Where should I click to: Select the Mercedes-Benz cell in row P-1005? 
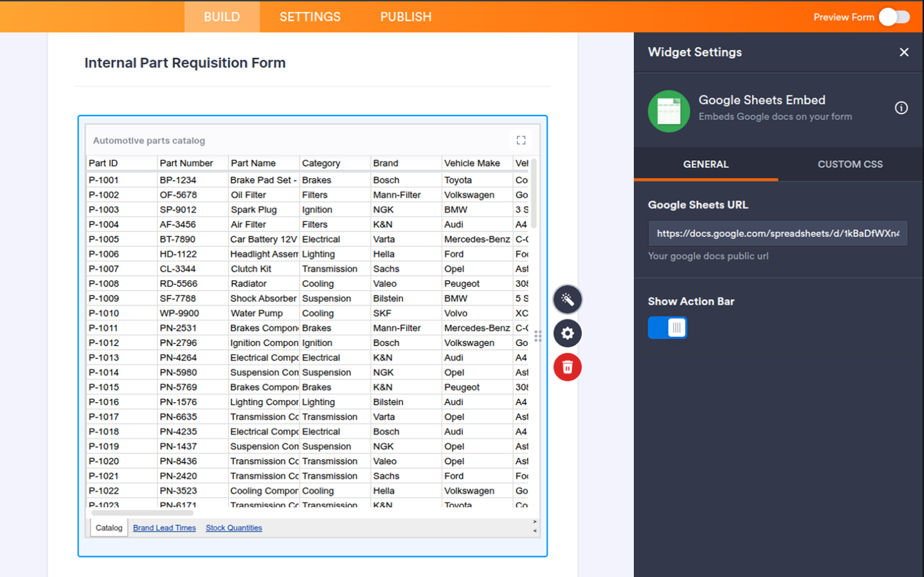(477, 239)
